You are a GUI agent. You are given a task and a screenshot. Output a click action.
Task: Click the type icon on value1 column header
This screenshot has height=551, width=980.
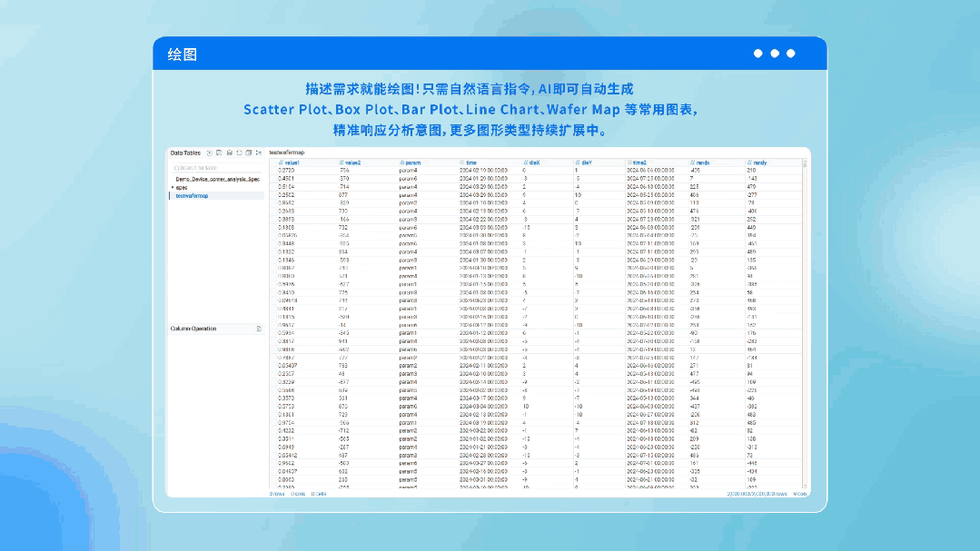pos(282,162)
